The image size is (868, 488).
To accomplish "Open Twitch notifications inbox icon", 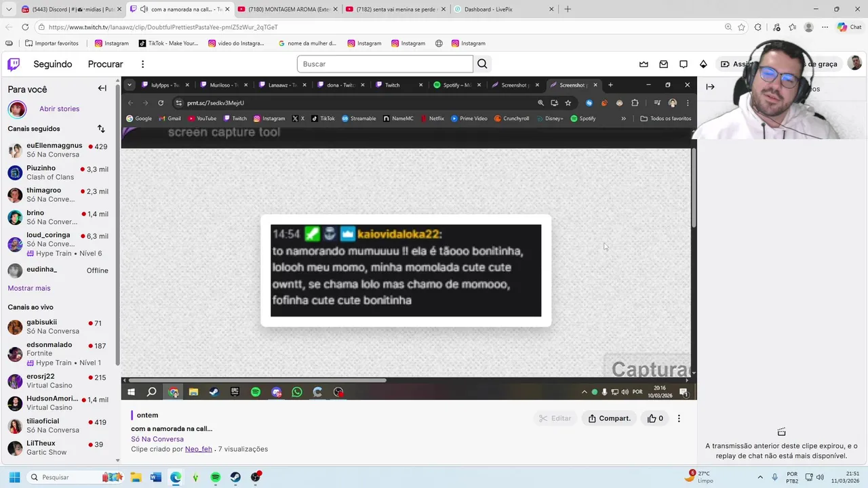I will click(x=663, y=64).
